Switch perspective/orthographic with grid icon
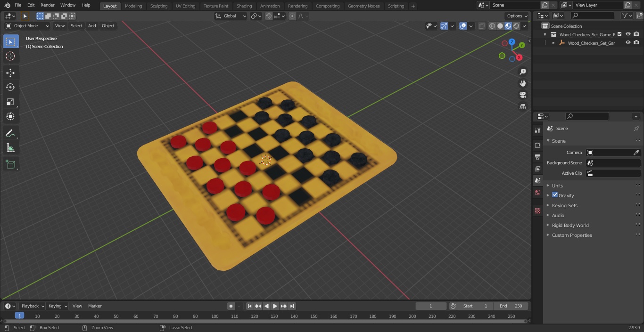 coord(522,107)
